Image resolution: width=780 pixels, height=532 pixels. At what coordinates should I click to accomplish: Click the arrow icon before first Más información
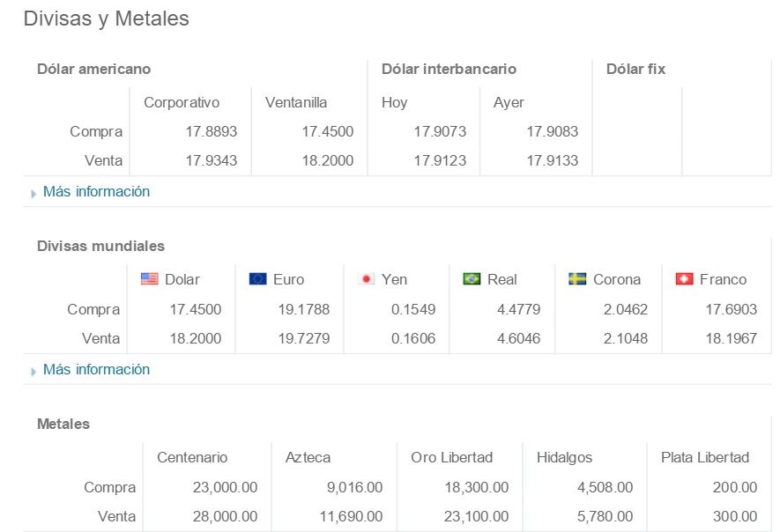point(33,192)
